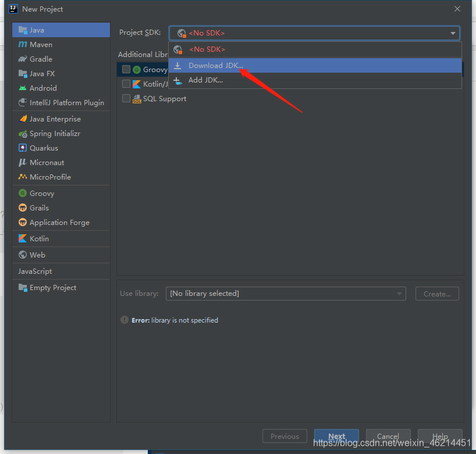Click the Quarkus icon

pyautogui.click(x=23, y=148)
